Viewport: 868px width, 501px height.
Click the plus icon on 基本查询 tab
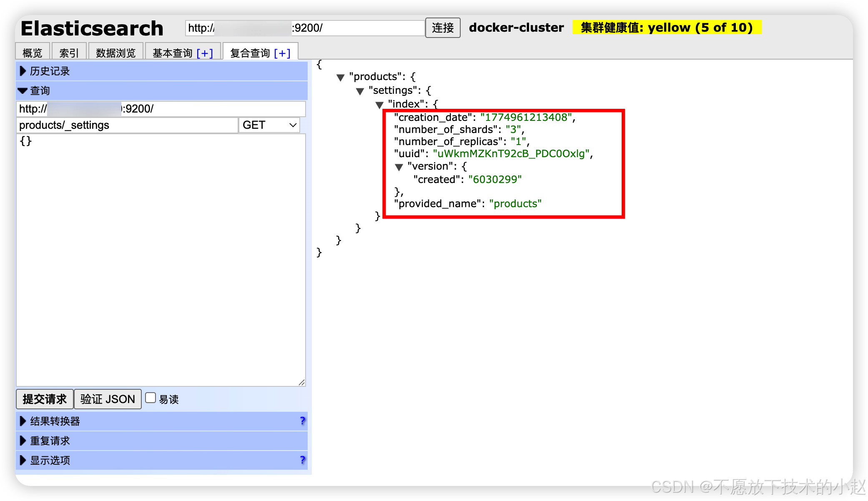pyautogui.click(x=204, y=53)
